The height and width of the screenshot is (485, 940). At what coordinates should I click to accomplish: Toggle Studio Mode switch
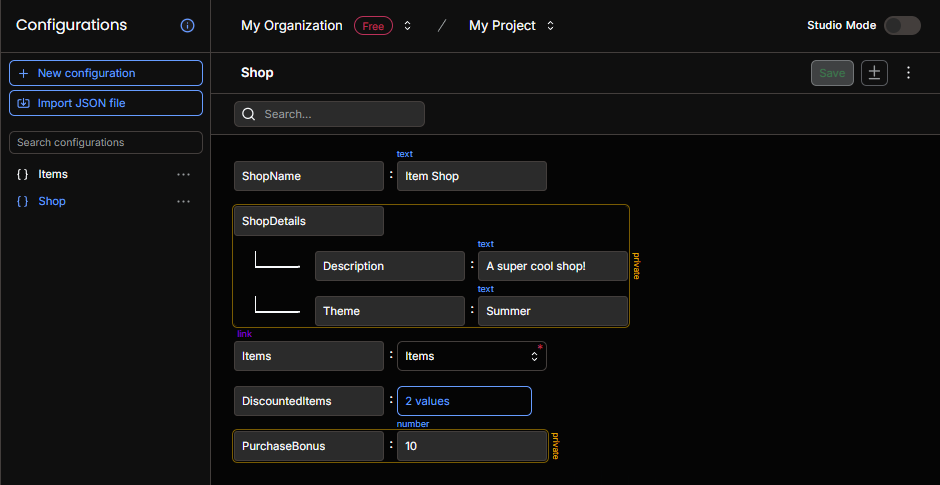tap(902, 26)
